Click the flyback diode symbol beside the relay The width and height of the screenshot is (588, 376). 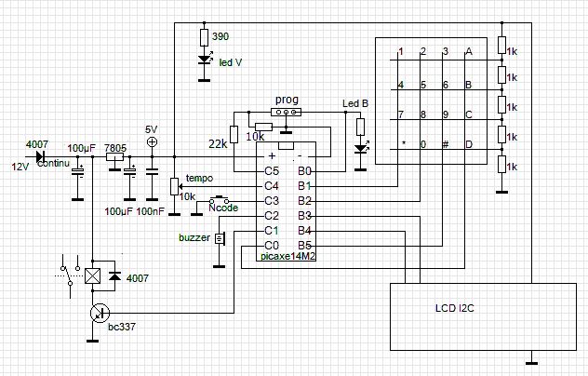click(114, 276)
